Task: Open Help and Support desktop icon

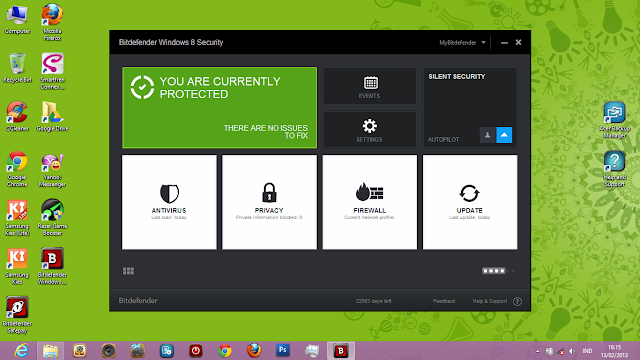Action: coord(614,169)
